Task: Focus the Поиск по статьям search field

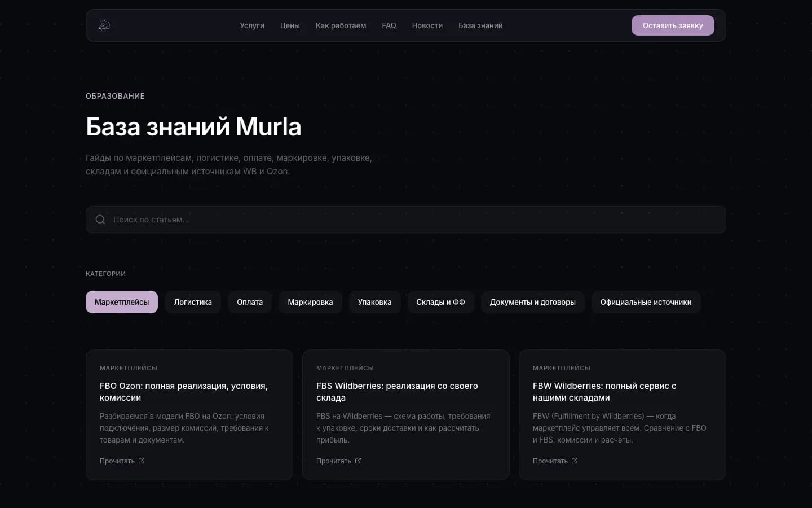Action: [x=406, y=220]
